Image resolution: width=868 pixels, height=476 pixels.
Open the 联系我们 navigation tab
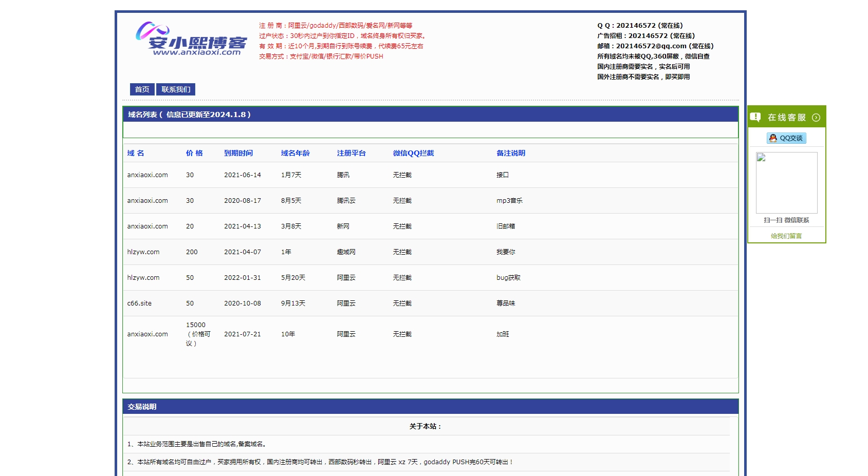tap(176, 89)
